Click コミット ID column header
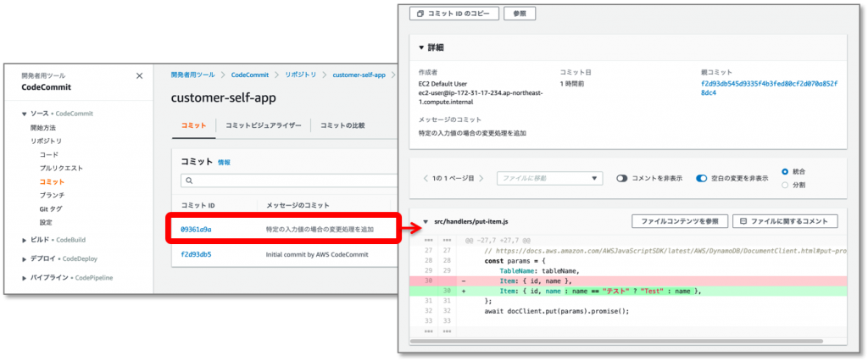The image size is (868, 361). click(x=198, y=205)
